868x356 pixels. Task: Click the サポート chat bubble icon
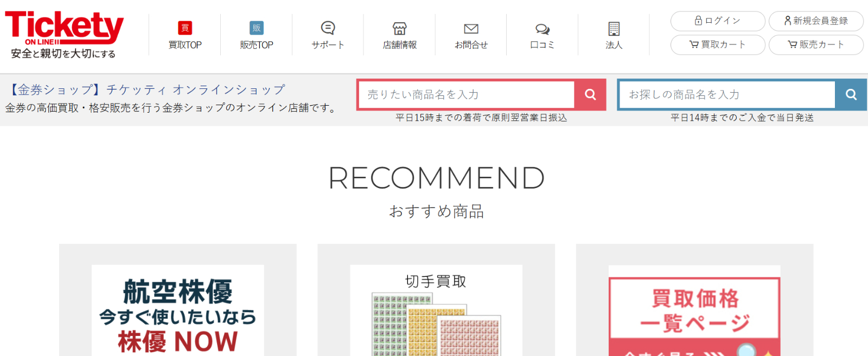tap(328, 28)
